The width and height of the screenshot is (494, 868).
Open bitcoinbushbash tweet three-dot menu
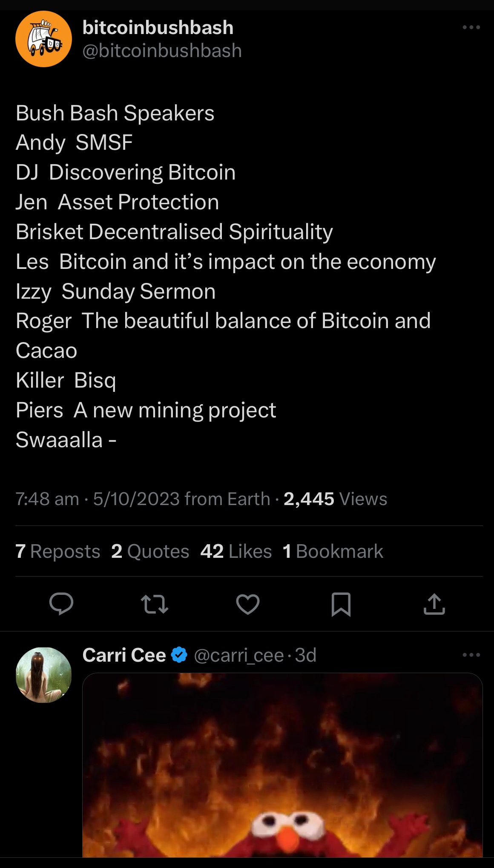click(x=471, y=28)
